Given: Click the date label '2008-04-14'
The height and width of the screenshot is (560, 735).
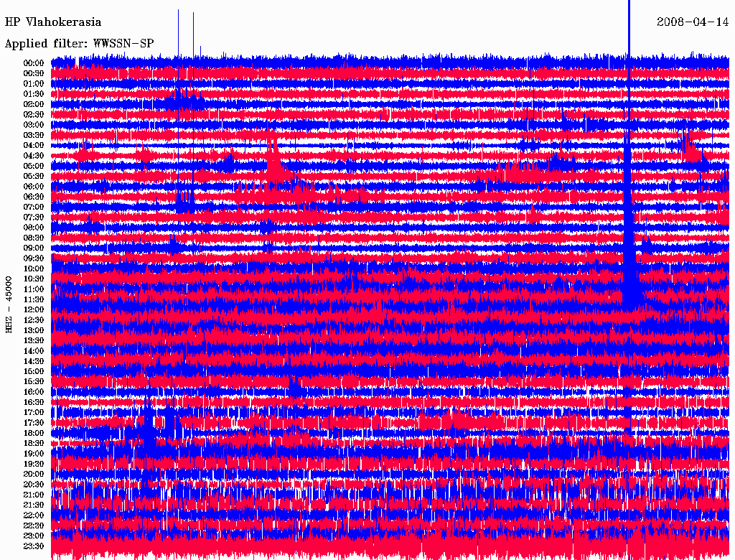Looking at the screenshot, I should pos(693,22).
